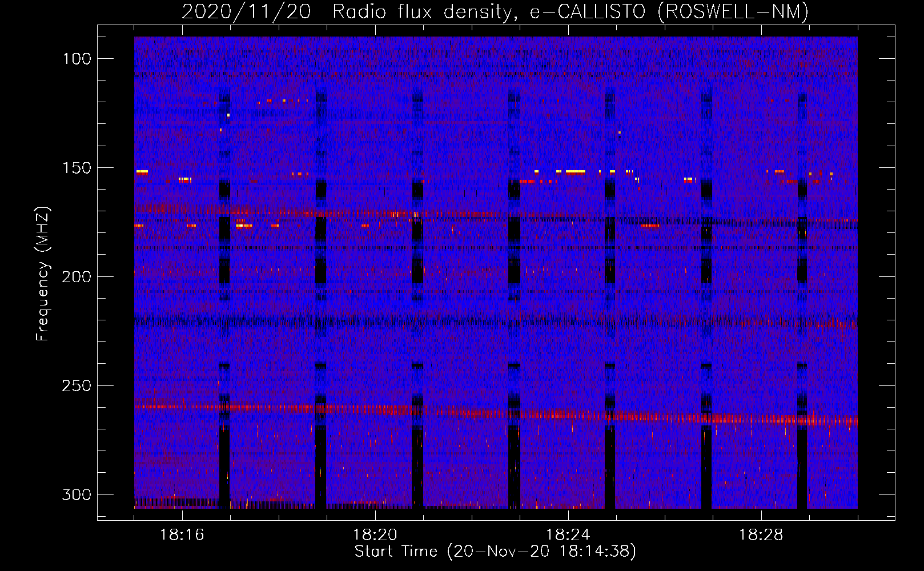This screenshot has width=924, height=571.
Task: Select the 18:20 time tick label
Action: 375,535
